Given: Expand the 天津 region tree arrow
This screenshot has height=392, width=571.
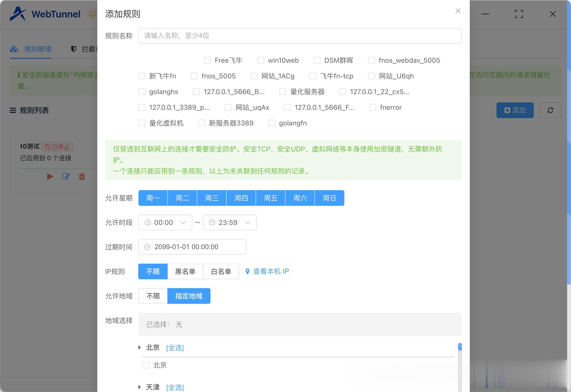Looking at the screenshot, I should point(139,387).
